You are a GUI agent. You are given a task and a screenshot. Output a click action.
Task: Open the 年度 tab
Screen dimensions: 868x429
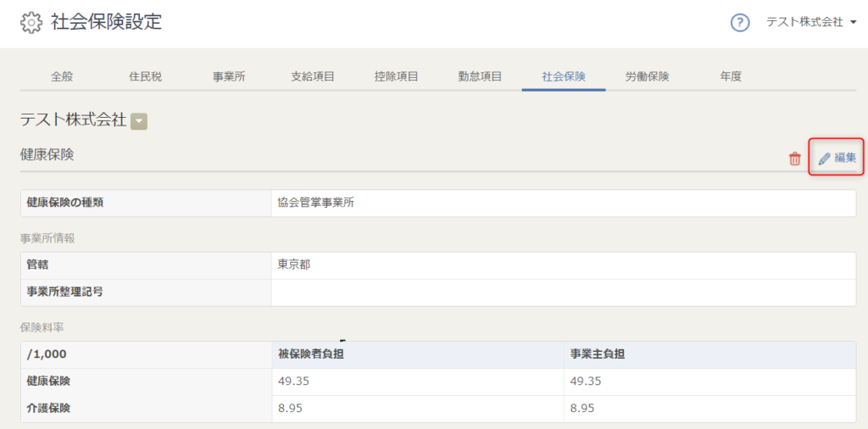[x=731, y=77]
